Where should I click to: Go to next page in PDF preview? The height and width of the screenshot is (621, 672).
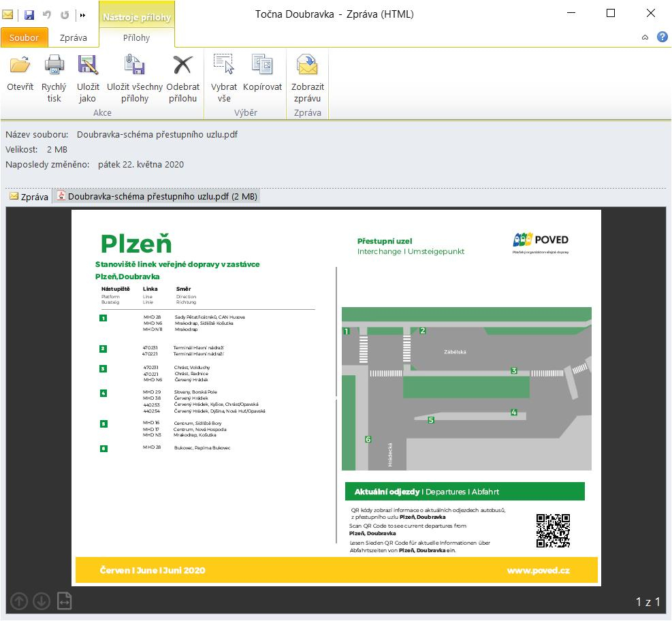click(x=42, y=601)
